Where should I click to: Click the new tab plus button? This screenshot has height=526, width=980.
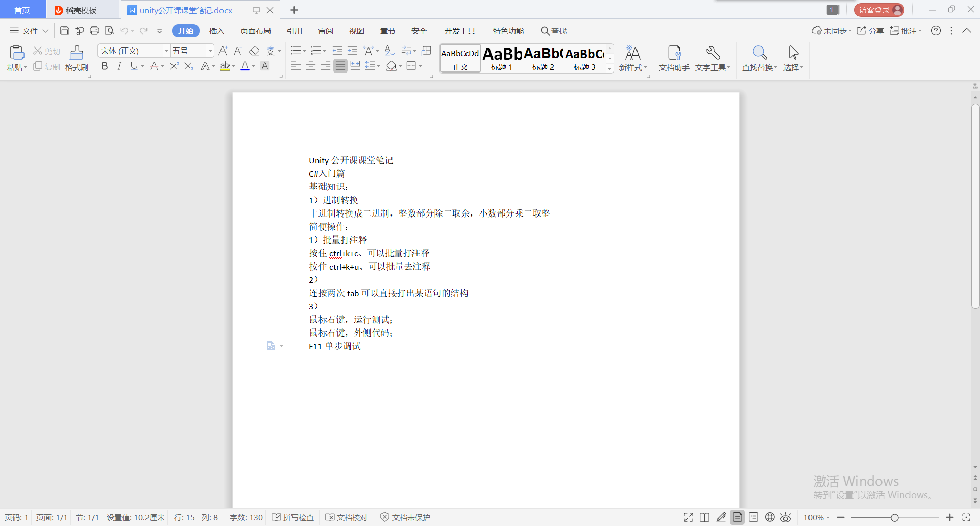coord(295,10)
